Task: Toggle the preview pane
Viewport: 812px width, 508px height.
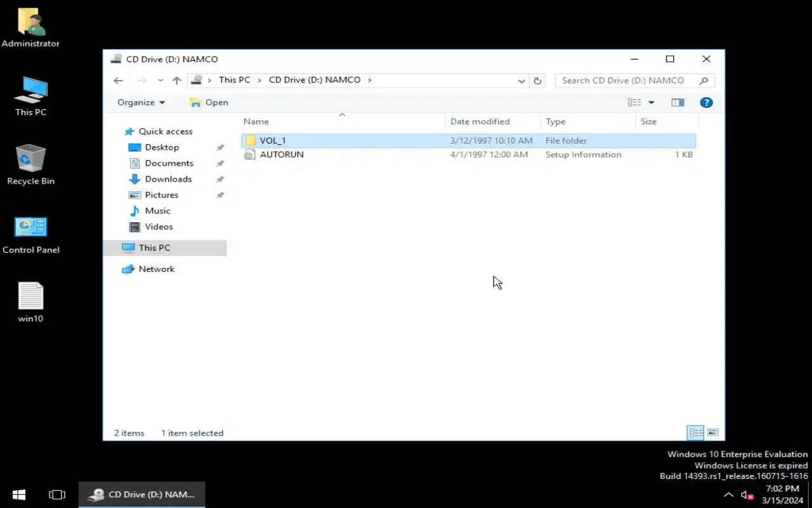Action: click(x=678, y=102)
